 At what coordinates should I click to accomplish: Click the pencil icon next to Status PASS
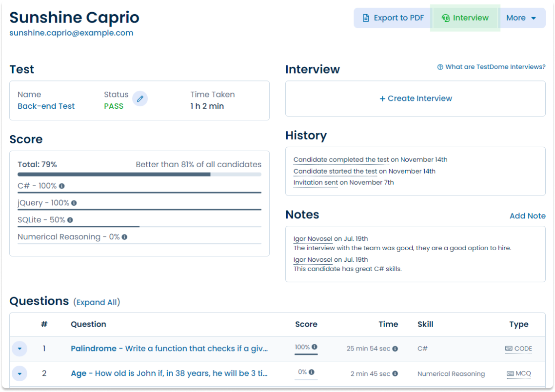[140, 98]
